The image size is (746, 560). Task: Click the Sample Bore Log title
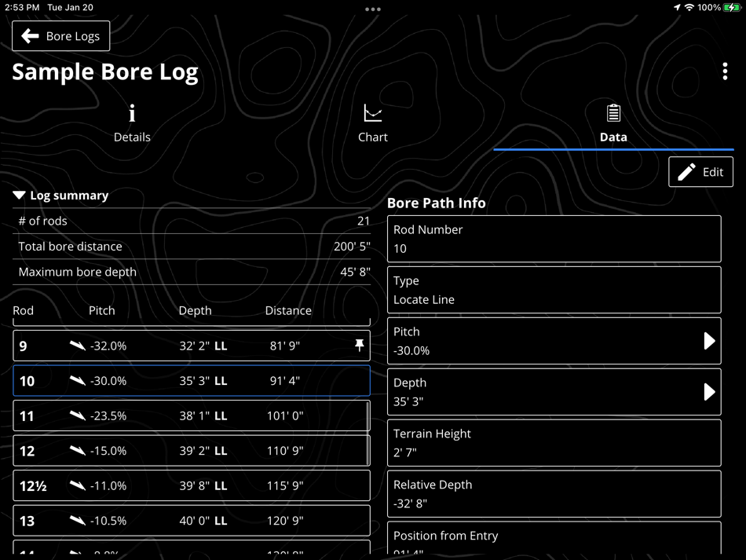pyautogui.click(x=105, y=73)
